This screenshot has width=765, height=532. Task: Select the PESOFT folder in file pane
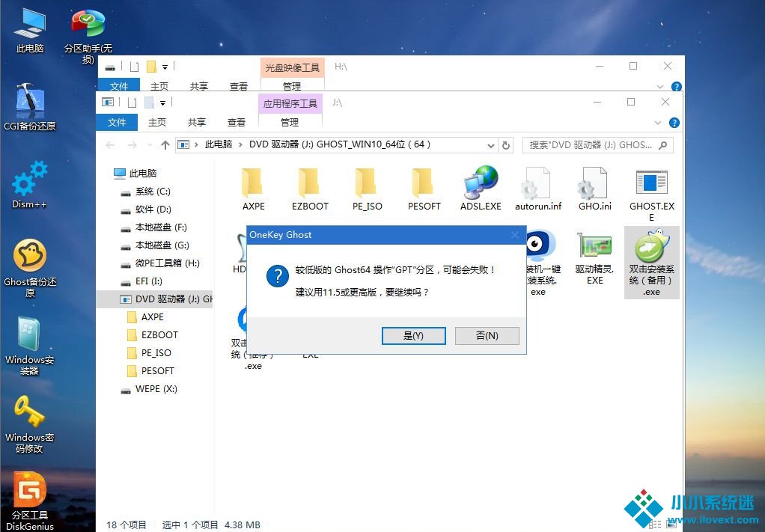tap(424, 189)
